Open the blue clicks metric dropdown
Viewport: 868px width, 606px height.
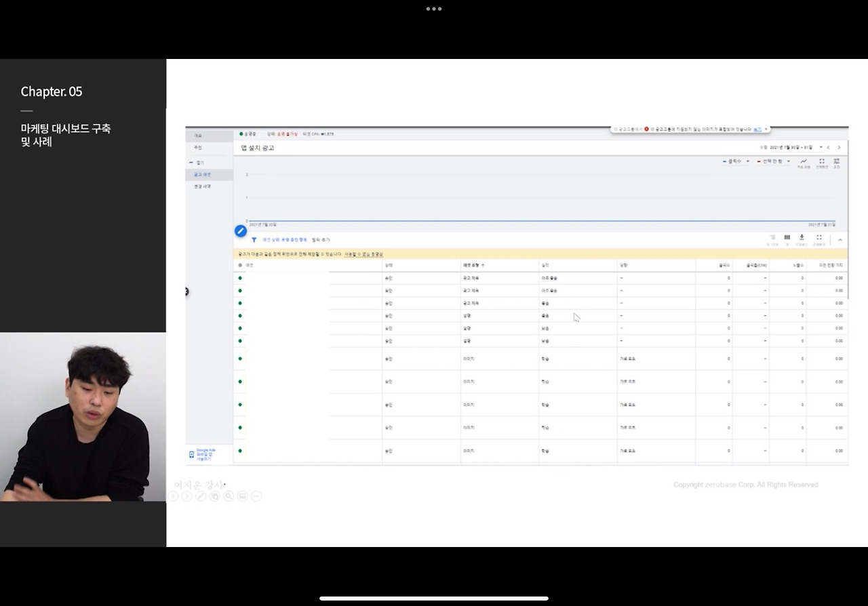736,161
